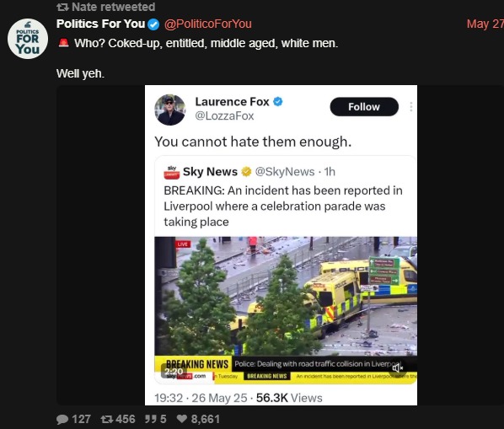Click the Politics For You display name
Viewport: 504px width, 429px height.
pyautogui.click(x=100, y=24)
